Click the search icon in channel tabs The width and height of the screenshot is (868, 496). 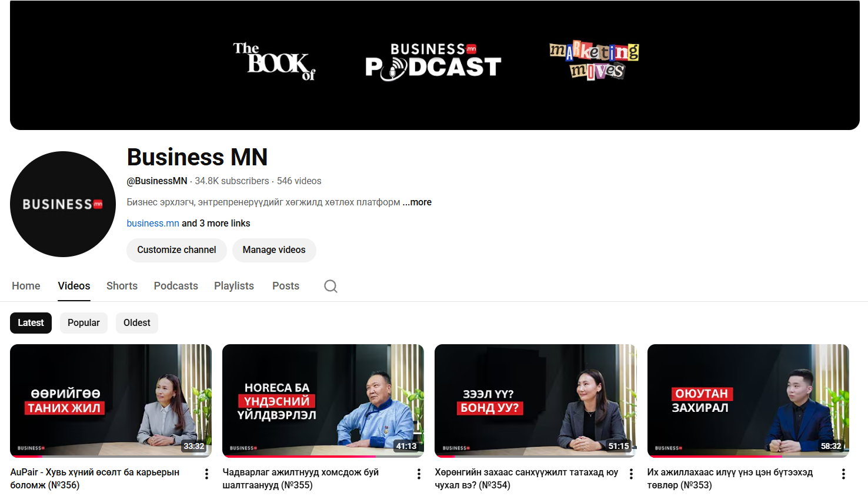(330, 286)
